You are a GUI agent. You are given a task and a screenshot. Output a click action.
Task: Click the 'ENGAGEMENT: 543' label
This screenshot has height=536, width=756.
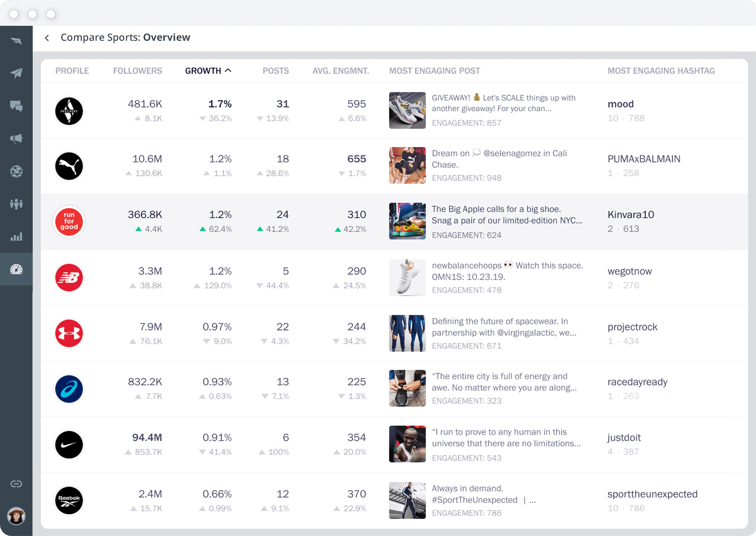467,458
